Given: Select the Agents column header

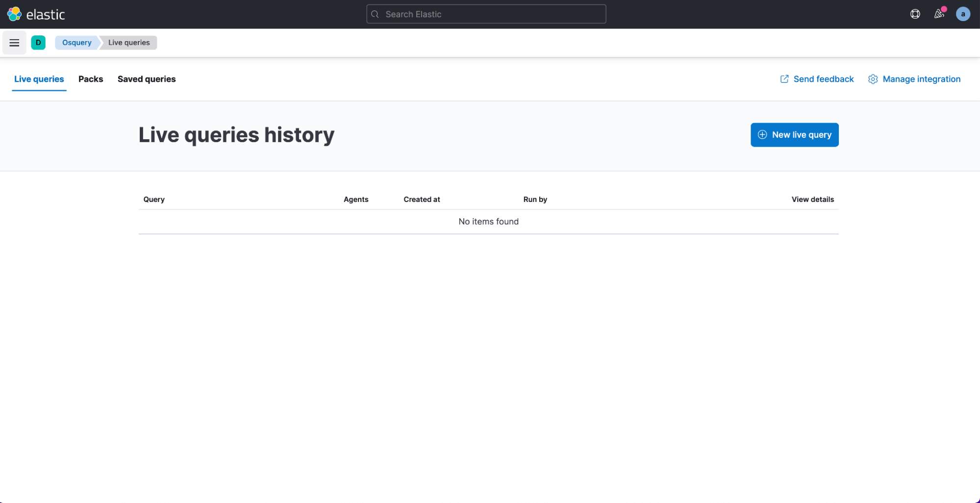Looking at the screenshot, I should click(x=356, y=200).
